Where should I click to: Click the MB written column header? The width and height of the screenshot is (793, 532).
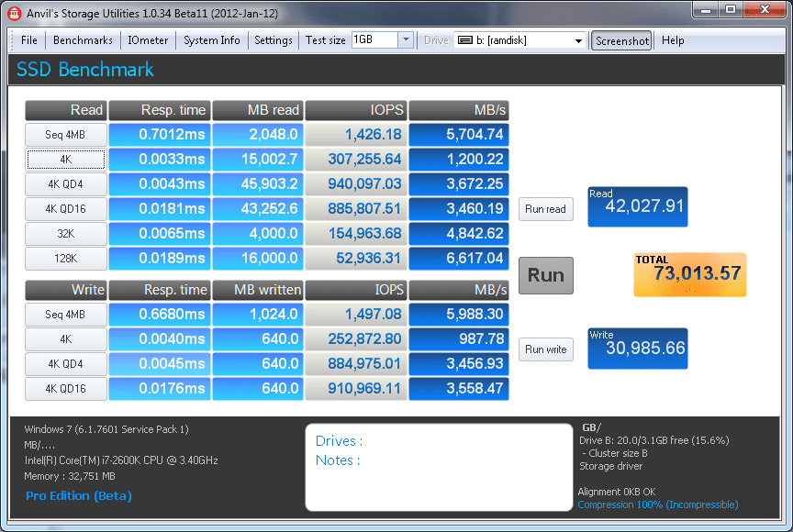point(258,290)
